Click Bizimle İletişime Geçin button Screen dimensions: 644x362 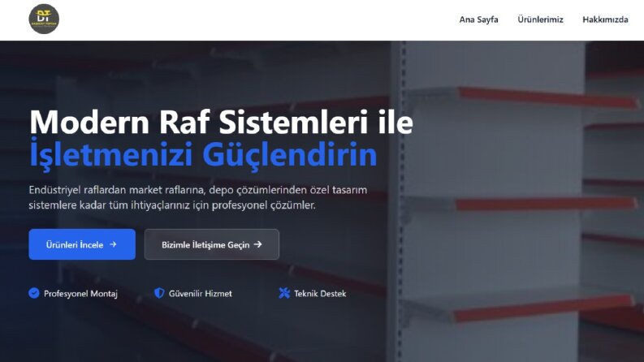[x=211, y=244]
